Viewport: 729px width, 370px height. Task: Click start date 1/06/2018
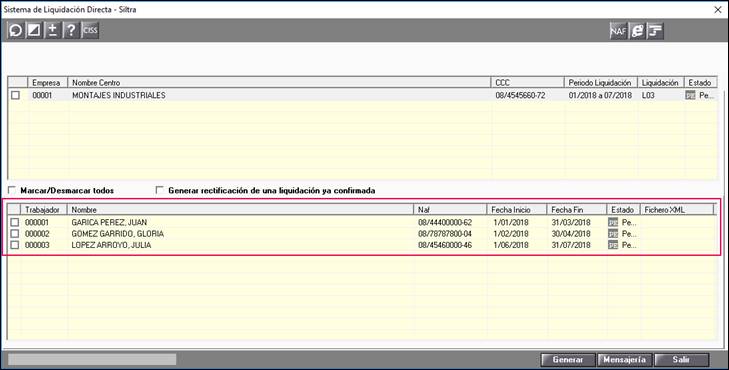pyautogui.click(x=511, y=245)
